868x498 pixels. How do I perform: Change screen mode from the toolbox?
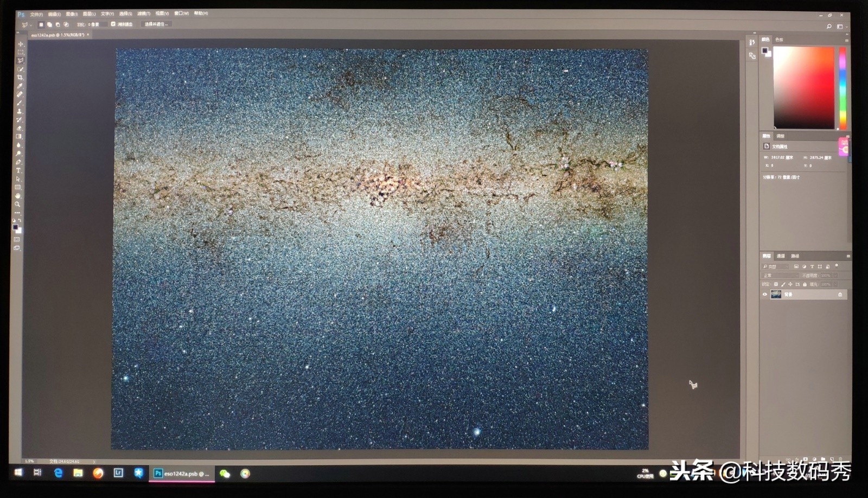(x=17, y=248)
